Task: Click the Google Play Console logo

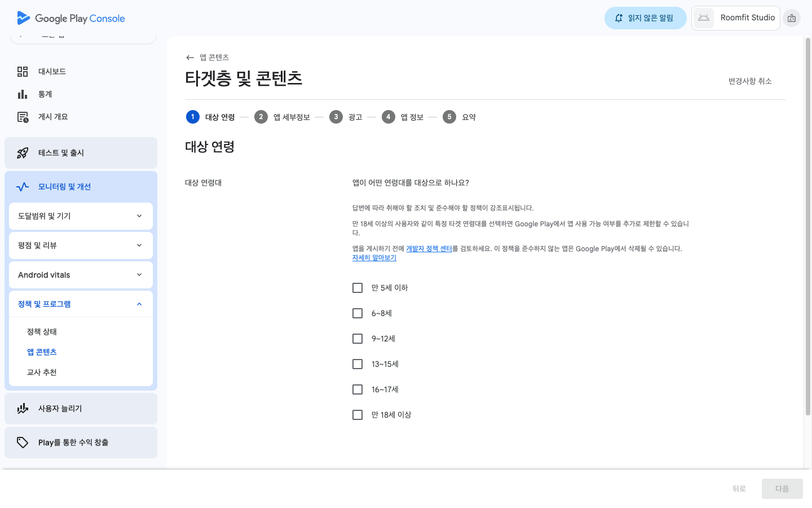Action: (x=70, y=18)
